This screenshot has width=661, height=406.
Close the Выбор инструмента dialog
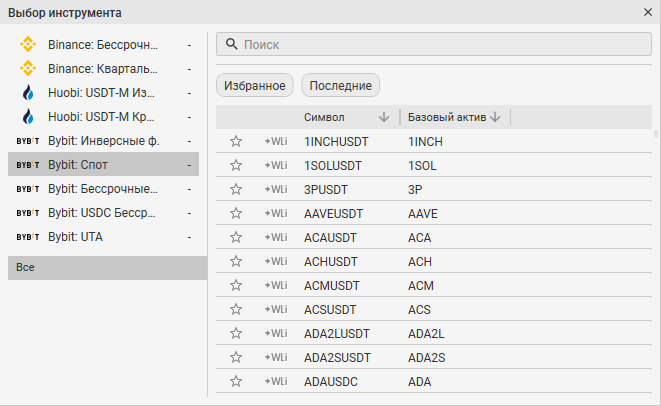(x=648, y=12)
